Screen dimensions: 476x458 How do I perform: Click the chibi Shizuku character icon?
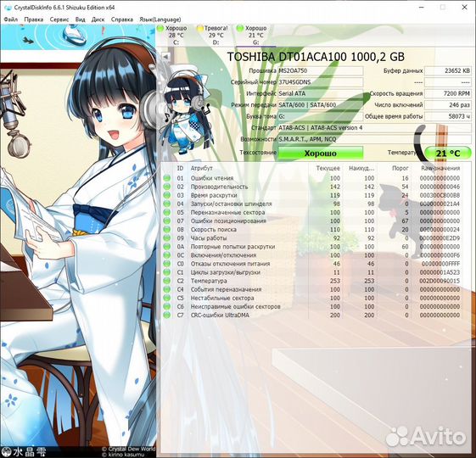point(186,109)
